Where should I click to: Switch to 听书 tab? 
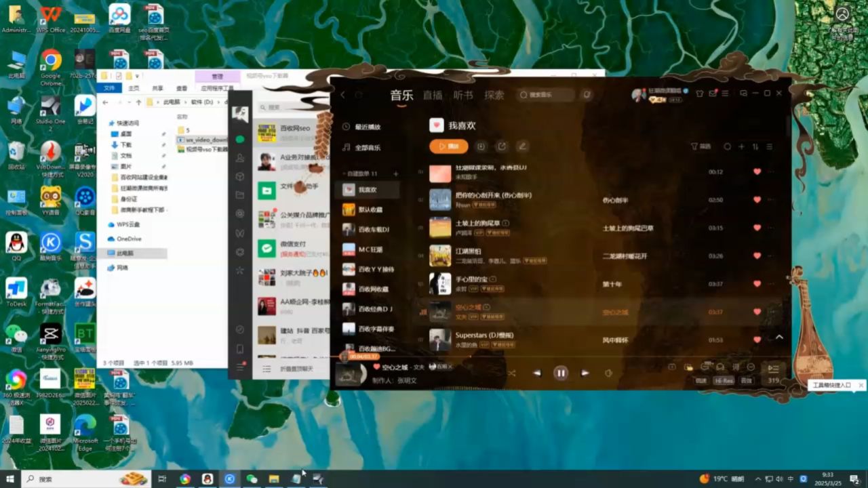click(x=464, y=95)
